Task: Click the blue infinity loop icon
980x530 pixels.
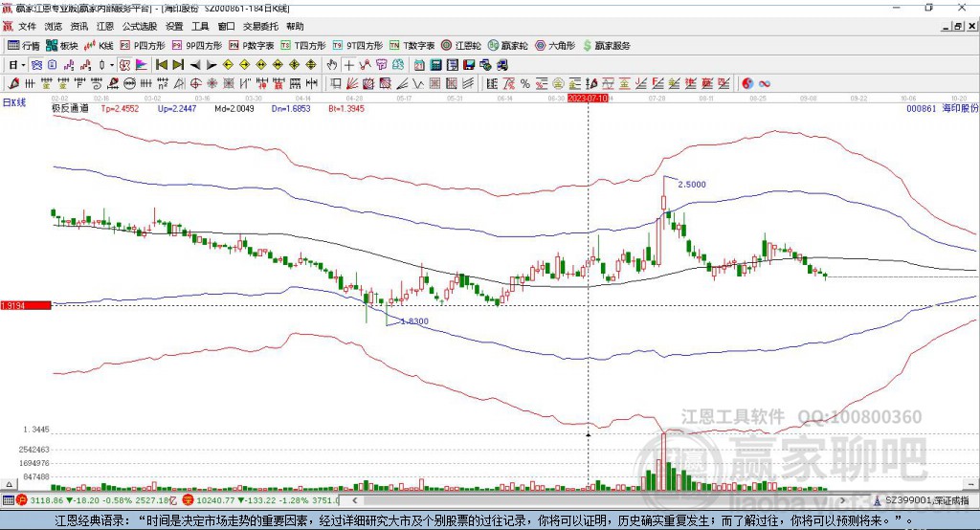Action: click(765, 83)
